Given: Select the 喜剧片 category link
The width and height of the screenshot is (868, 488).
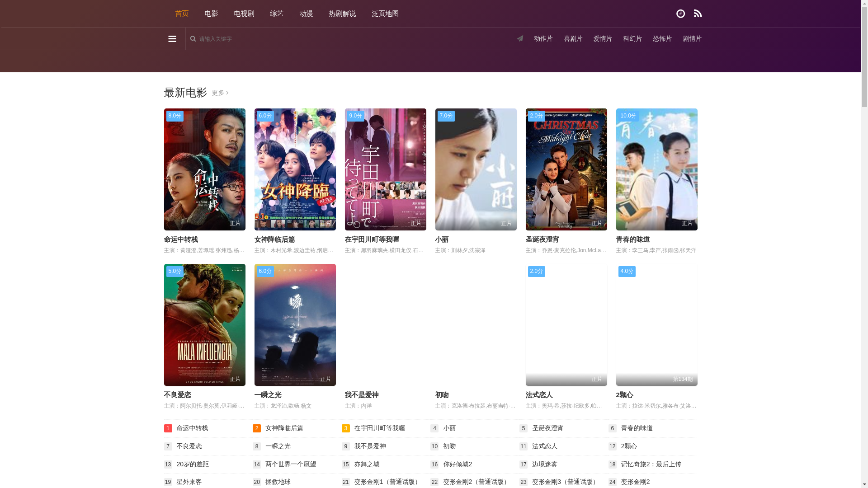Looking at the screenshot, I should 573,39.
